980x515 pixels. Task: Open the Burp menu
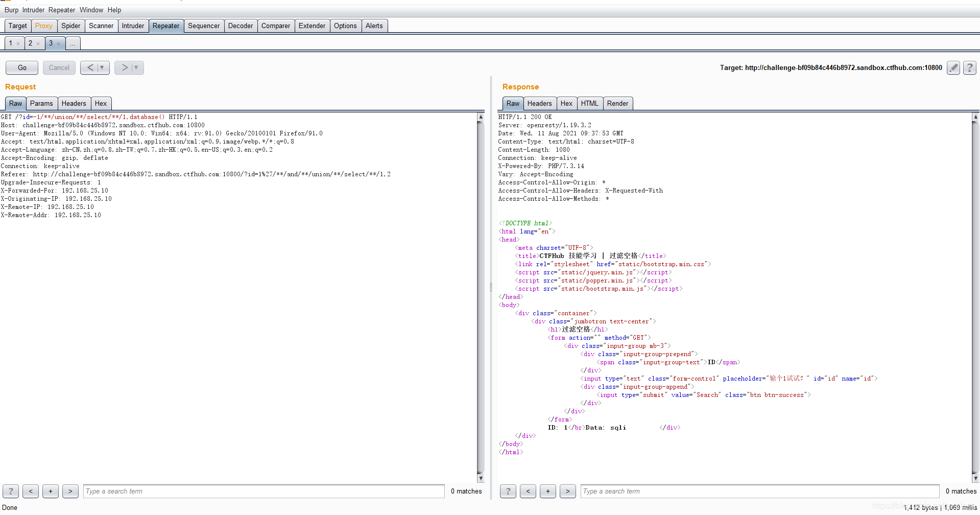[x=11, y=10]
